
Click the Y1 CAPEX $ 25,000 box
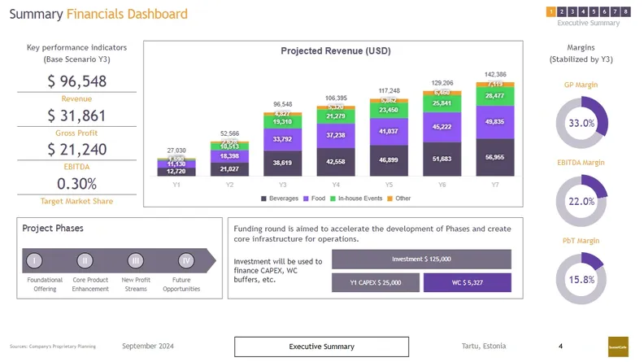click(x=376, y=283)
